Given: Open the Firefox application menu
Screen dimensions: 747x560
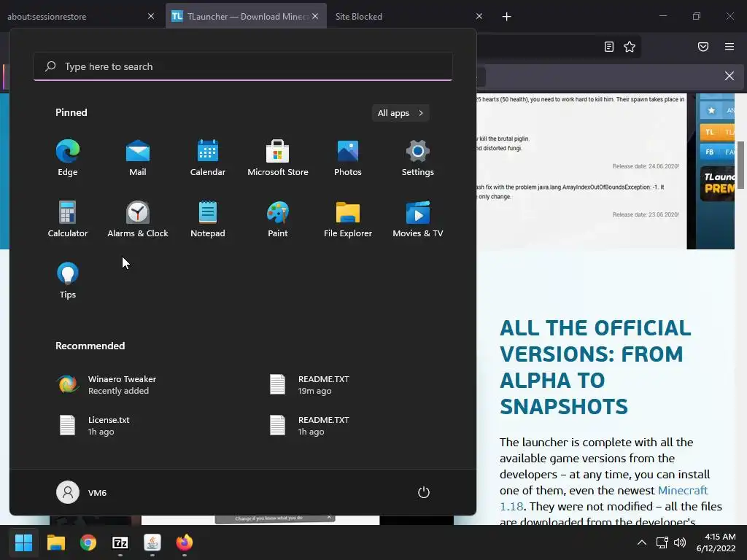Looking at the screenshot, I should (729, 47).
